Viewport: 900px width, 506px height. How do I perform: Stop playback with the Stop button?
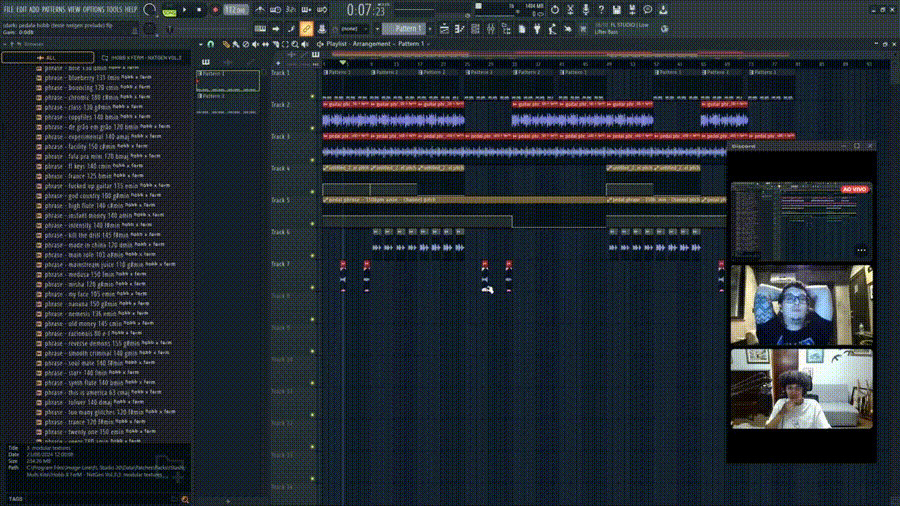point(201,10)
